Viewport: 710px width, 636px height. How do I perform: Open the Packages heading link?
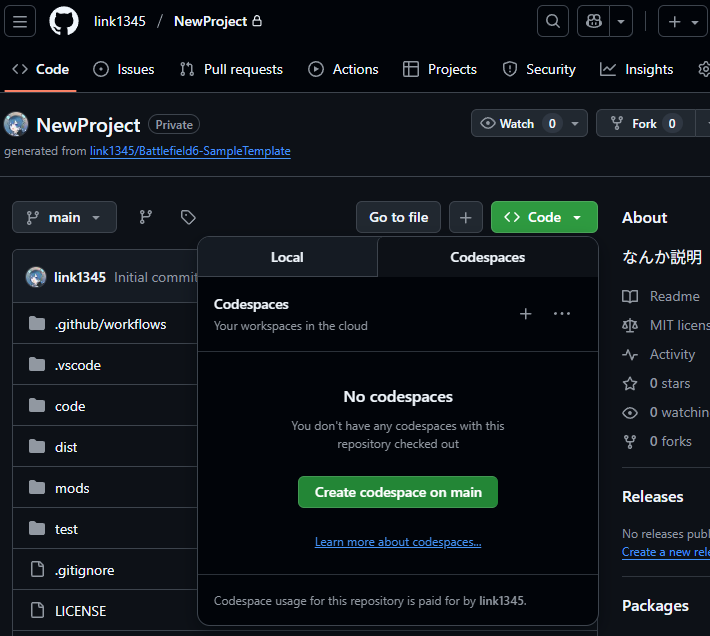[x=655, y=606]
